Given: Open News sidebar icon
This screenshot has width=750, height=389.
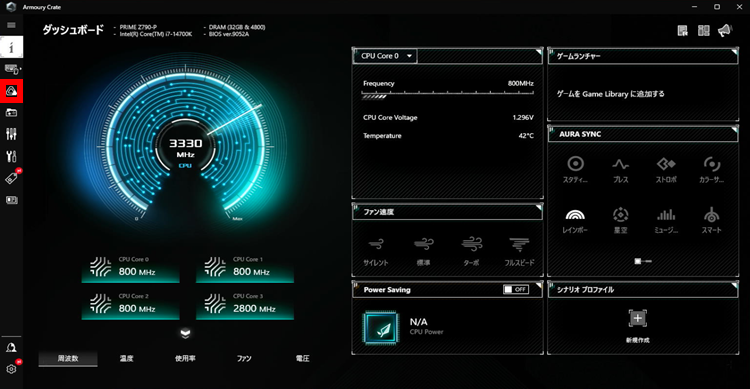Looking at the screenshot, I should click(x=11, y=200).
